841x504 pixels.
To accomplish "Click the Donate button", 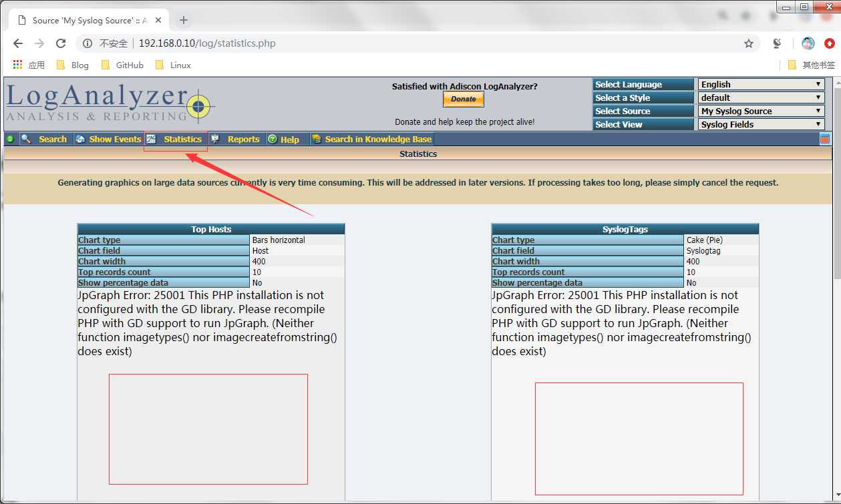I will click(464, 99).
